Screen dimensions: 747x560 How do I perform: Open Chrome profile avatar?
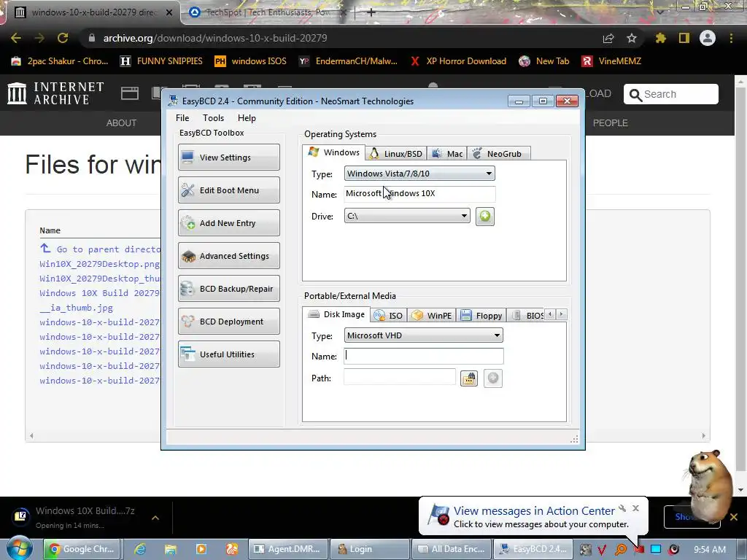708,38
